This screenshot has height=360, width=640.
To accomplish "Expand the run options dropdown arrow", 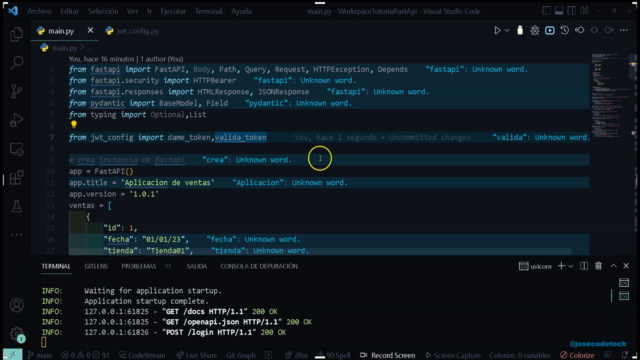I will [507, 31].
